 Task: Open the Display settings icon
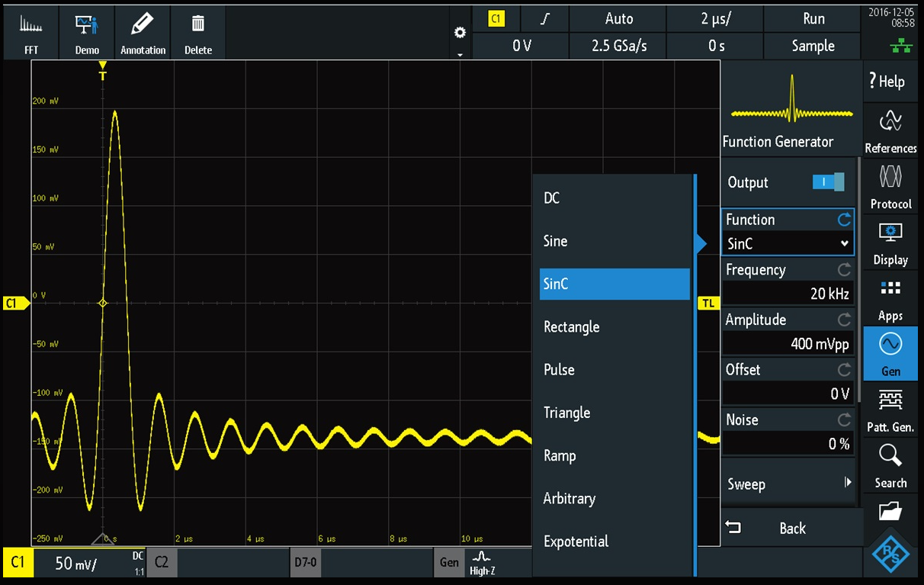tap(890, 243)
